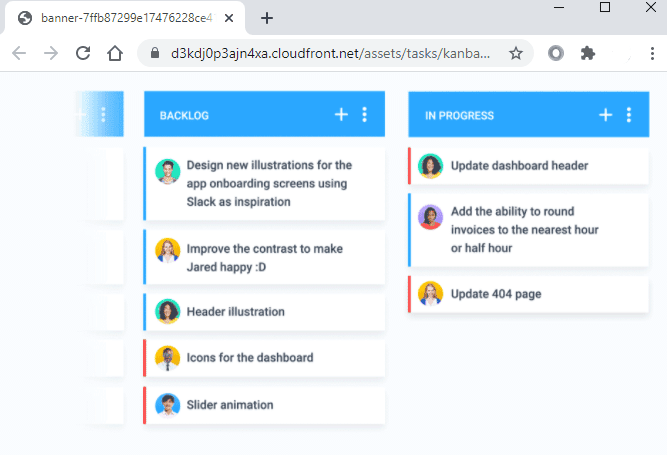Click the avatar on Update 404 page card

430,293
